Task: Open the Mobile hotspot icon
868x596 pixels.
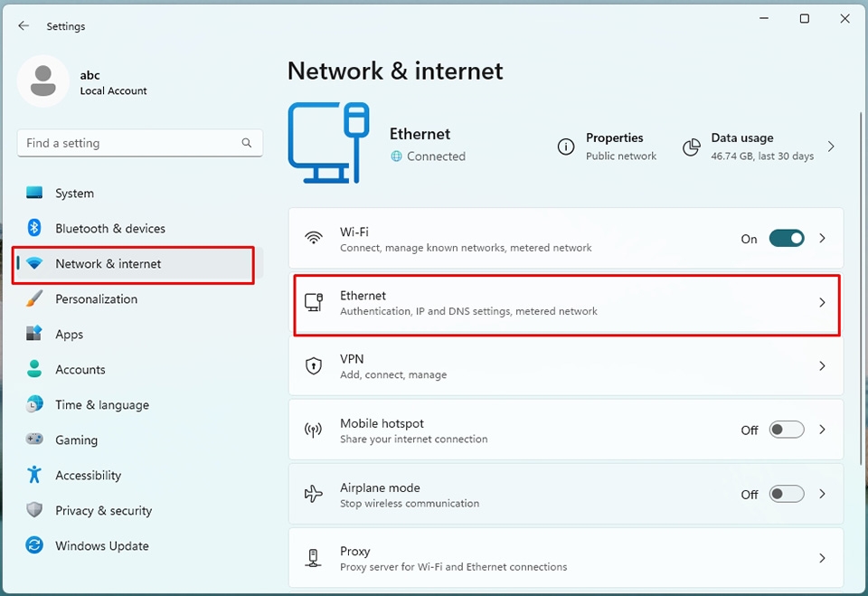Action: click(x=314, y=430)
